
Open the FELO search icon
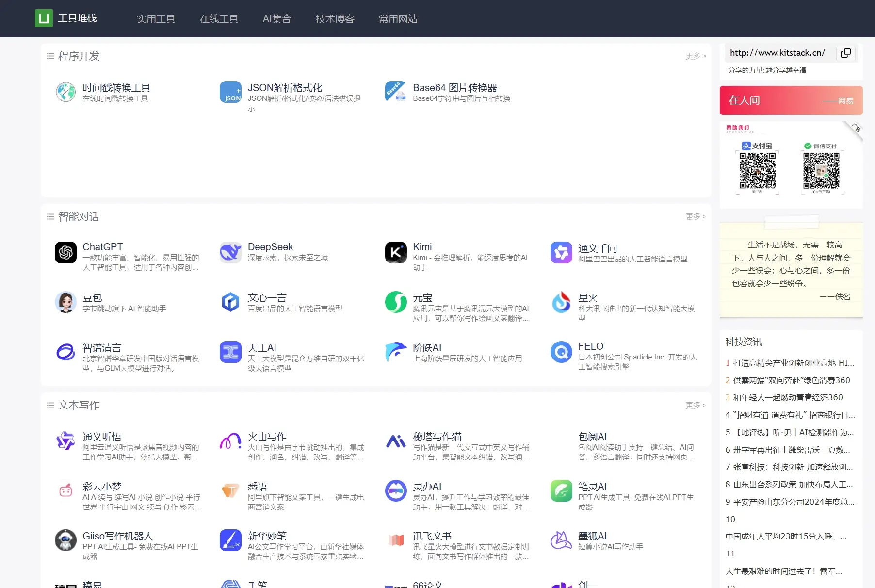click(x=561, y=352)
